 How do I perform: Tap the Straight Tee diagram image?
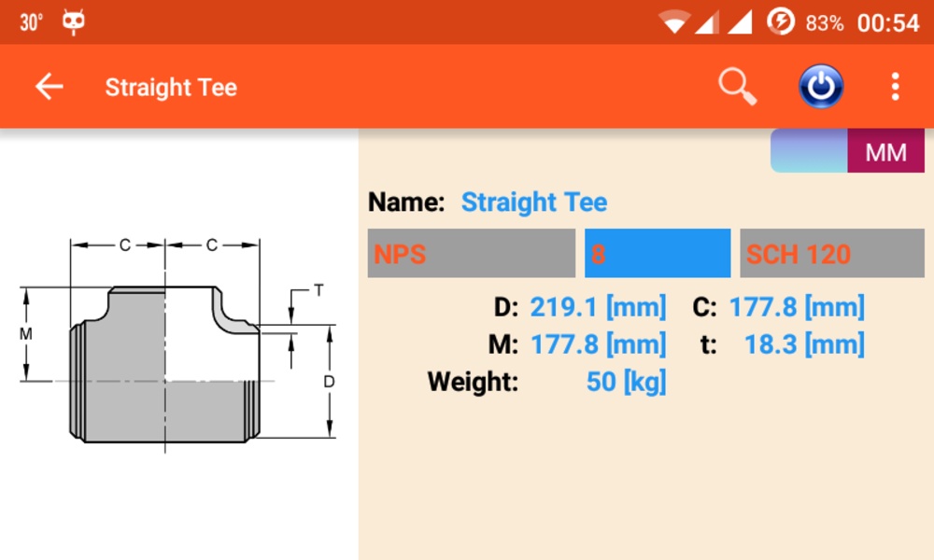pyautogui.click(x=177, y=345)
